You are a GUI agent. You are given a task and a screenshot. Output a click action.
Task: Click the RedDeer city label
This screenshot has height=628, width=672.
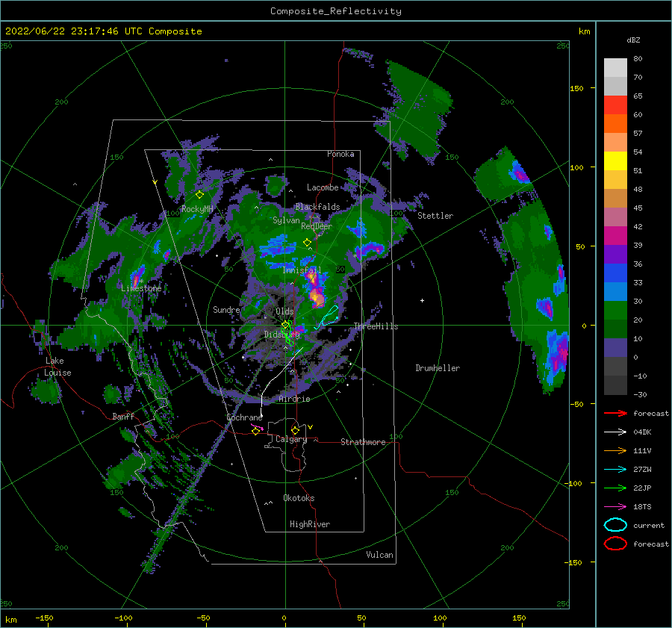pos(317,226)
